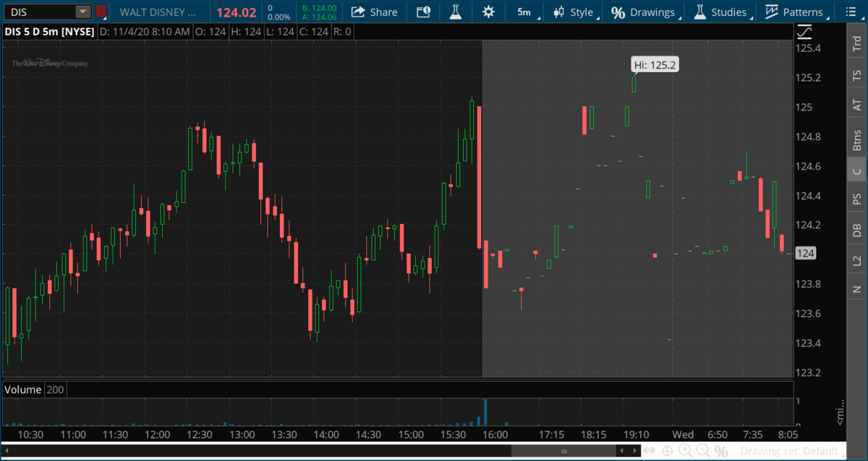Open the L2 sidebar tab

pos(857,259)
